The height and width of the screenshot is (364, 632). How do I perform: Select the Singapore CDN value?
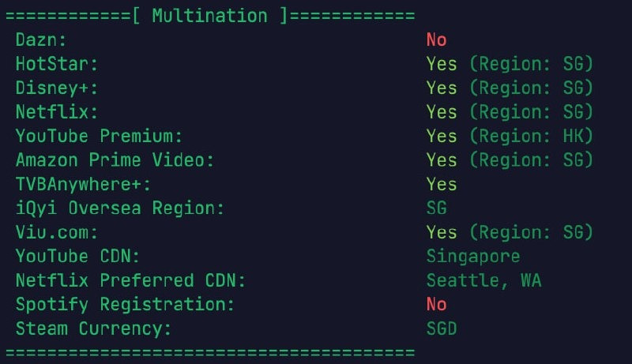(x=473, y=257)
